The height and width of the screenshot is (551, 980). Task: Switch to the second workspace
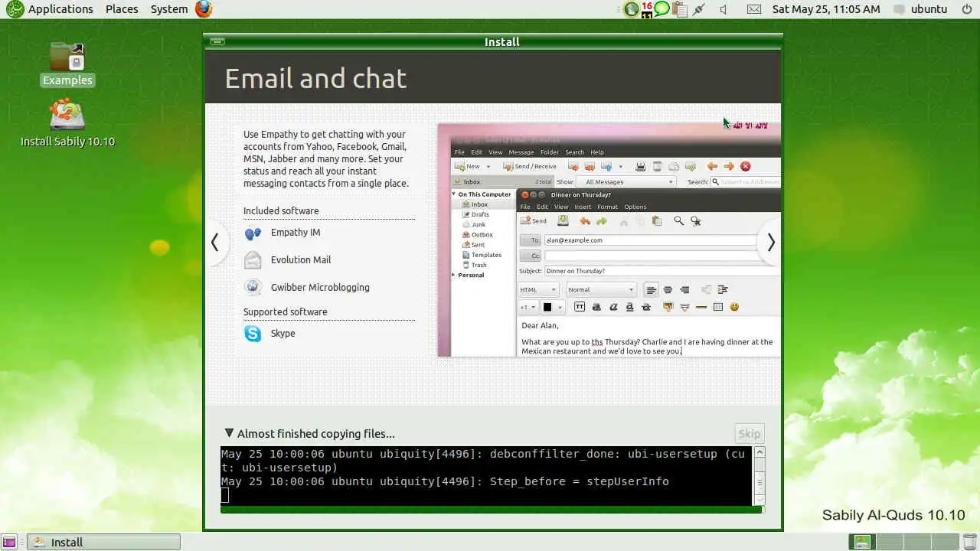click(888, 543)
